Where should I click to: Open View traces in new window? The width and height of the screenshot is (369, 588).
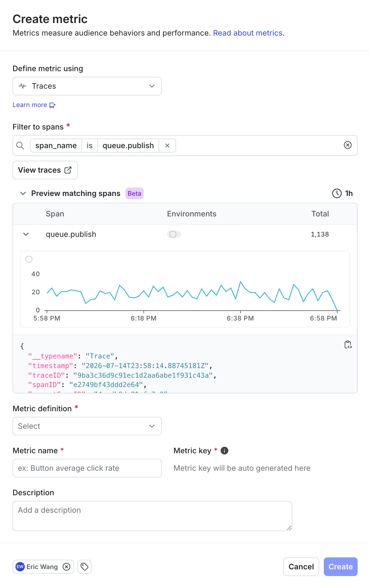45,170
